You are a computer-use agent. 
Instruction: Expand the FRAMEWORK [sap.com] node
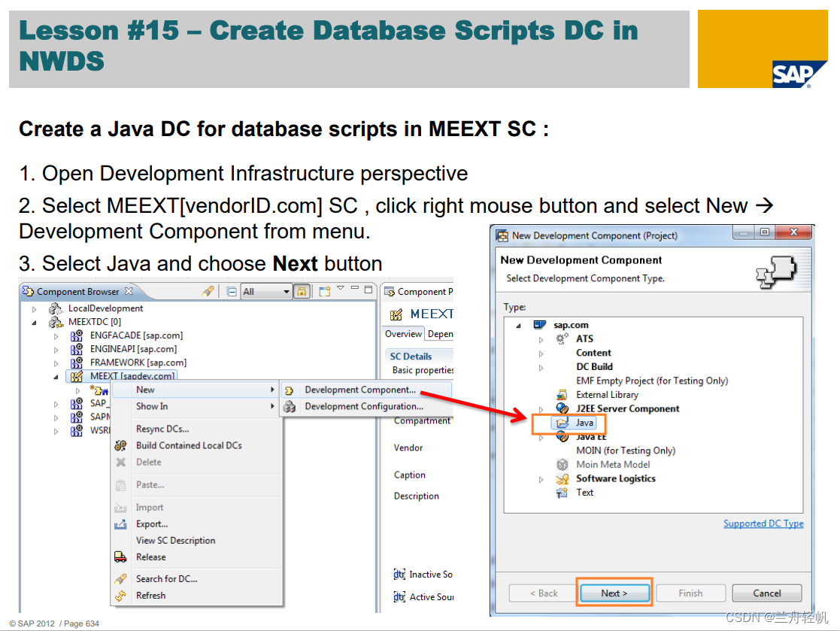click(56, 363)
